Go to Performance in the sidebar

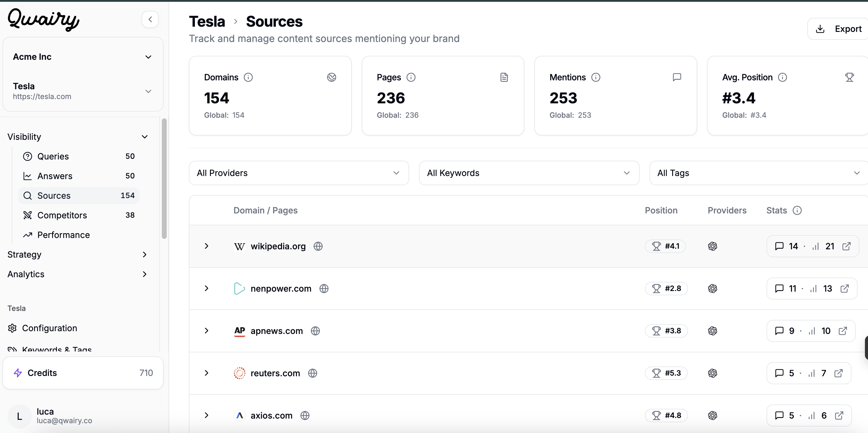(78, 235)
